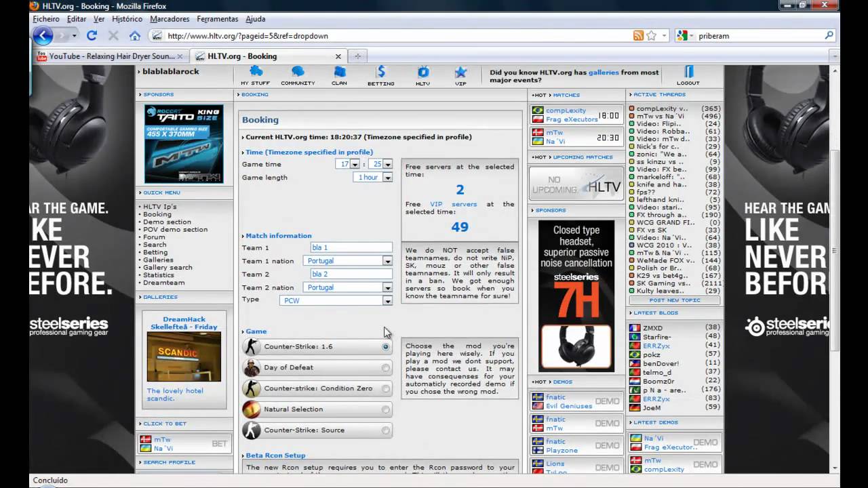Click the Team 1 name field

coord(351,247)
